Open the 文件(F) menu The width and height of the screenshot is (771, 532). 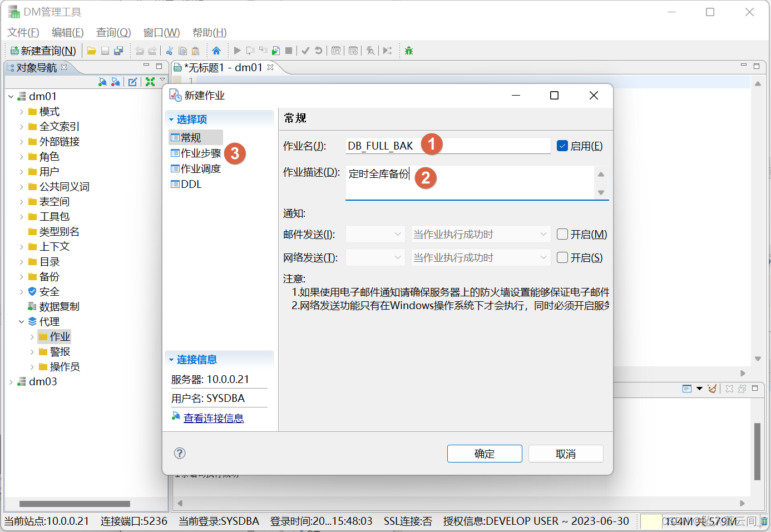coord(23,32)
